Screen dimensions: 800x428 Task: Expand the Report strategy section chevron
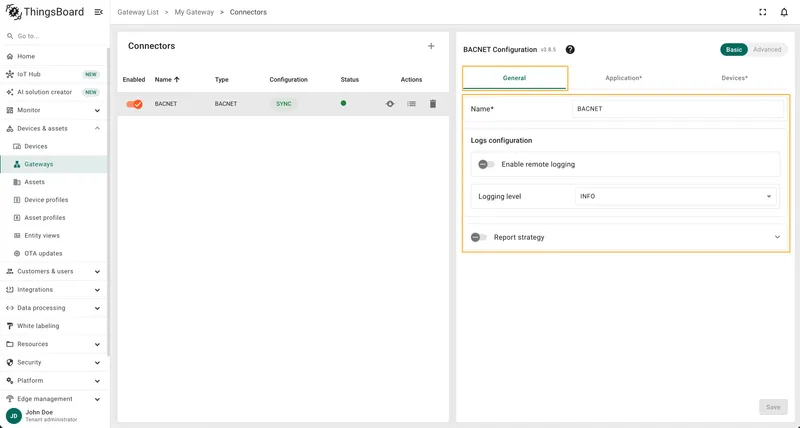[x=778, y=237]
